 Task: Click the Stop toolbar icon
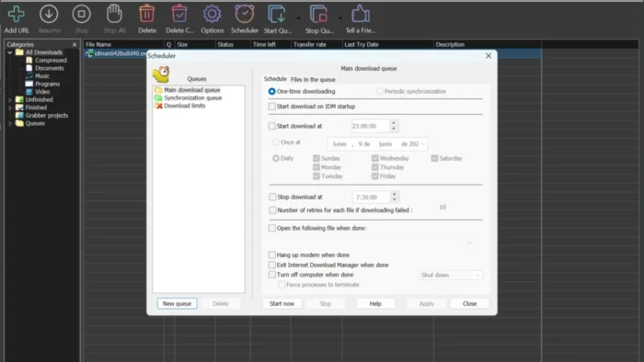tap(81, 15)
